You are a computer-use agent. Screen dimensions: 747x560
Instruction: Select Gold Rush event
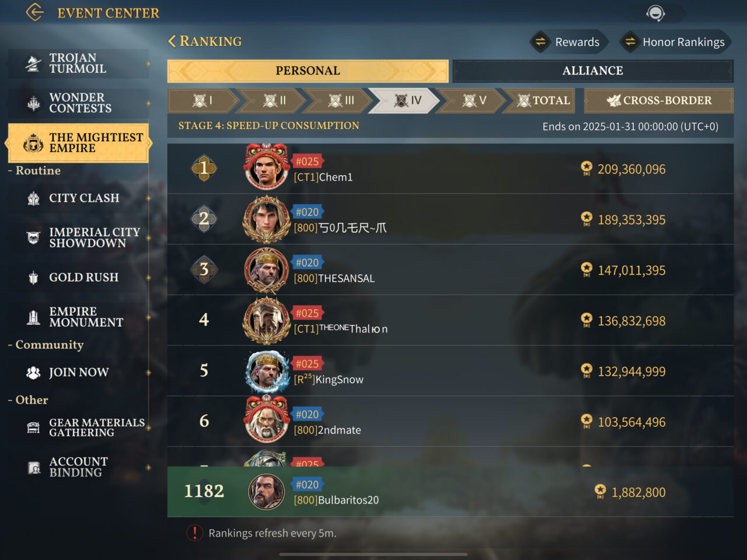point(78,278)
